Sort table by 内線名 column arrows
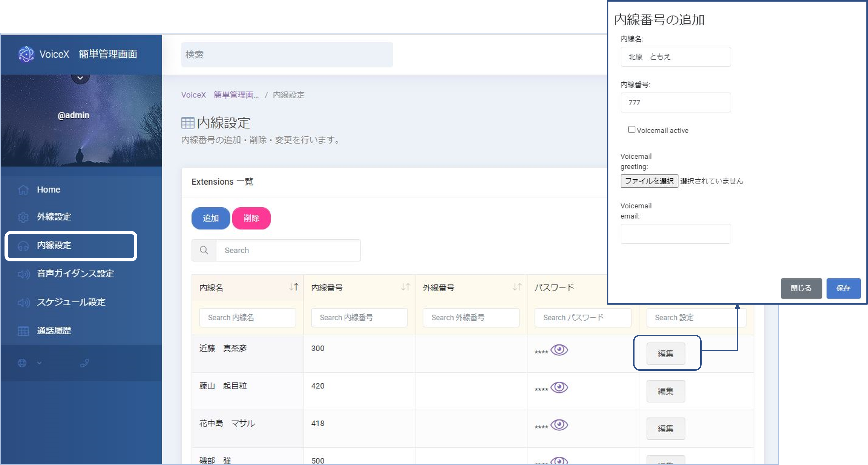 pyautogui.click(x=294, y=287)
